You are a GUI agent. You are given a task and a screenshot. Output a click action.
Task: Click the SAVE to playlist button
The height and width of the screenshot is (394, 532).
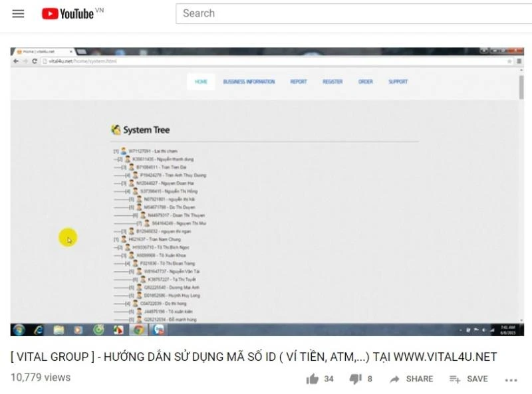(469, 379)
